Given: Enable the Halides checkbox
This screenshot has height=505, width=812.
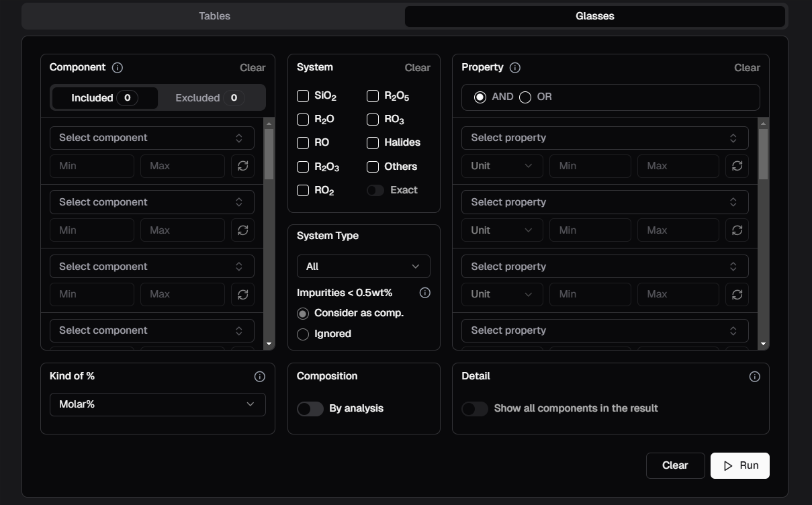Looking at the screenshot, I should 373,143.
